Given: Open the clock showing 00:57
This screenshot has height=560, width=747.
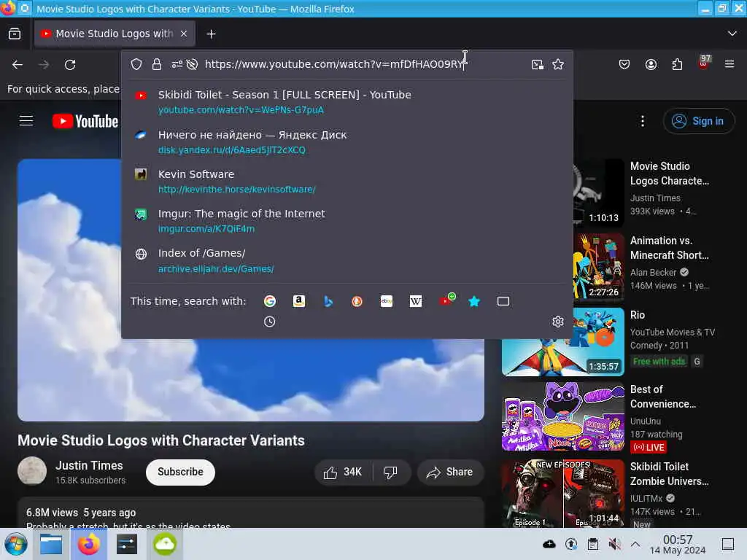Looking at the screenshot, I should 678,544.
